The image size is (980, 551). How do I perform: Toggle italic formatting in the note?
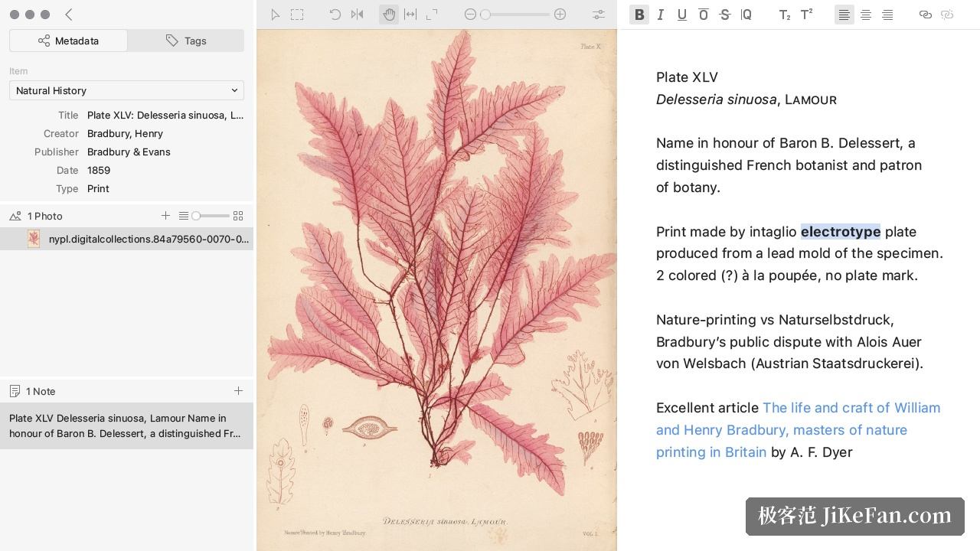coord(661,15)
